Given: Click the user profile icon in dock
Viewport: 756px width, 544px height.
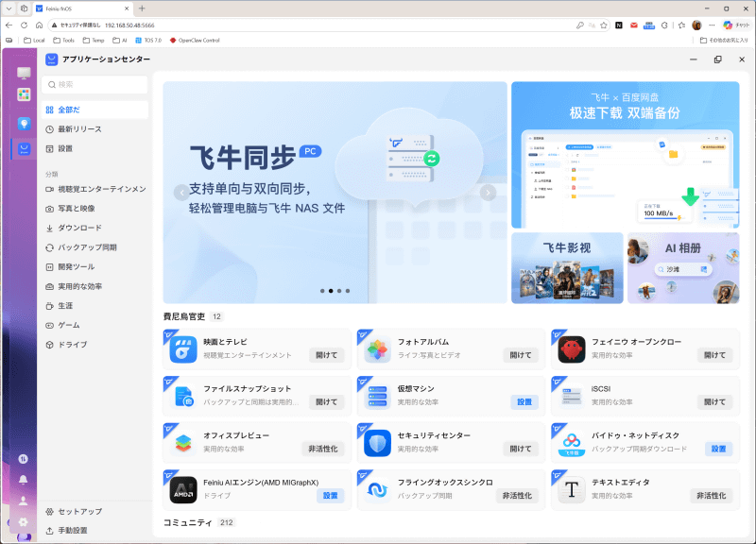Looking at the screenshot, I should [23, 501].
